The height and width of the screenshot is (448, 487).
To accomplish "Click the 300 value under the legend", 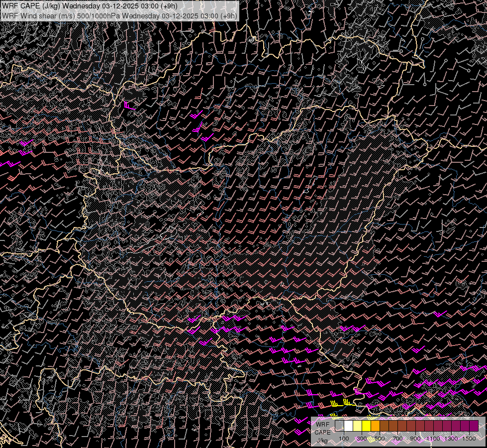I will pos(362,439).
